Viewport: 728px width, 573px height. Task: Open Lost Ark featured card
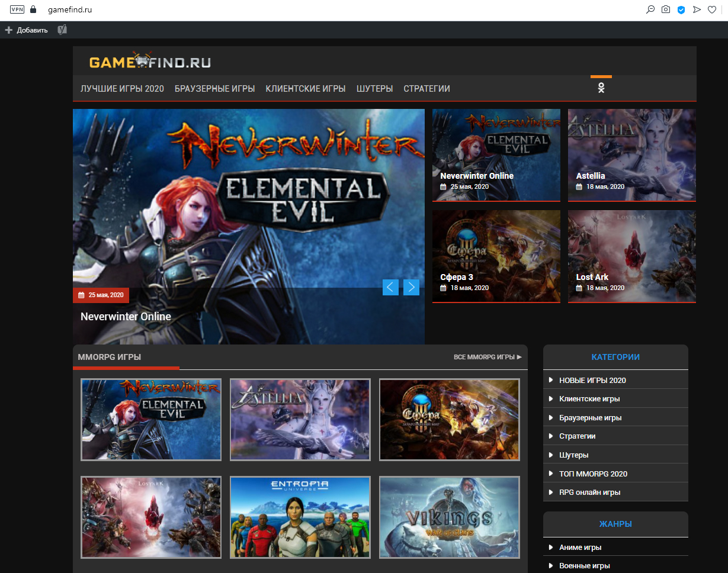click(x=632, y=256)
